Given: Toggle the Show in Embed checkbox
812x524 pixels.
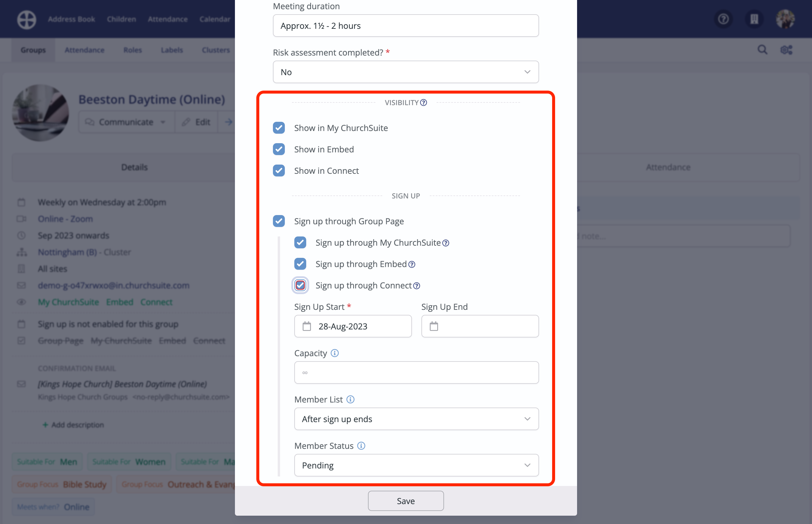Looking at the screenshot, I should [279, 149].
